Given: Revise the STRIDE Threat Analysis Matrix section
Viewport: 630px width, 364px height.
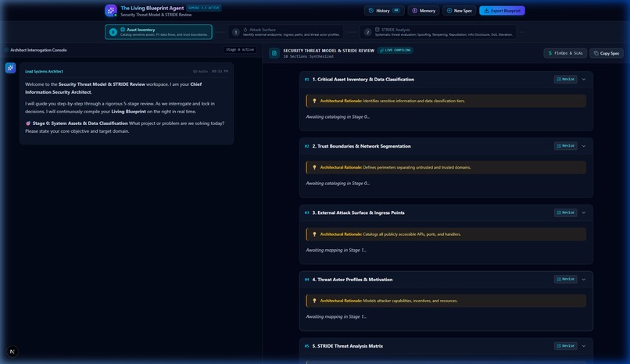Looking at the screenshot, I should click(565, 345).
